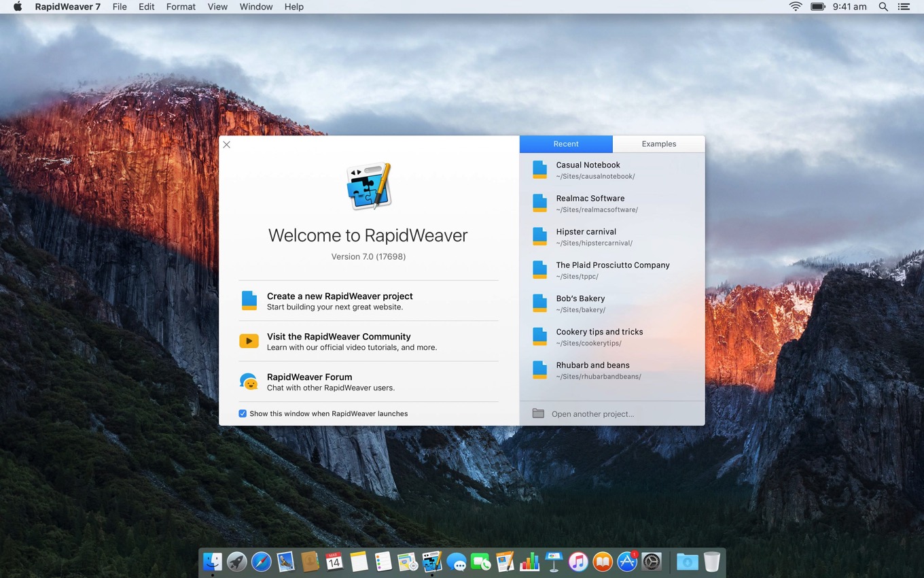Open the Rhubarb and beans project
Image resolution: width=924 pixels, height=578 pixels.
click(592, 369)
